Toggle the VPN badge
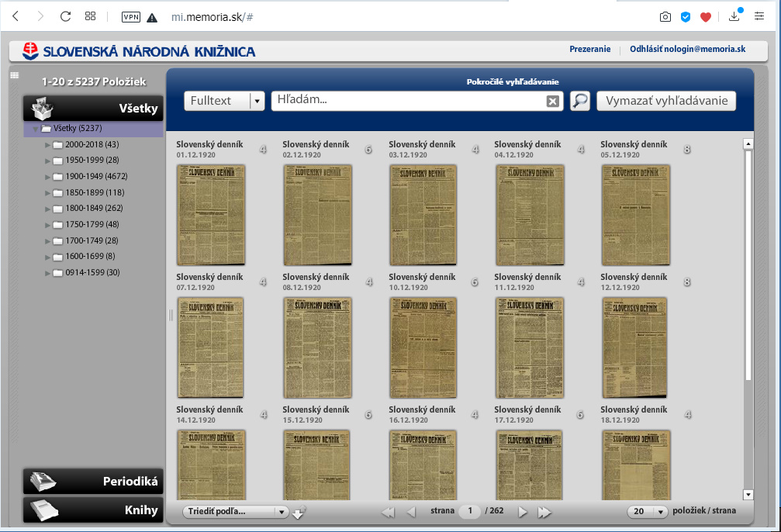Screen dimensions: 781x532 [131, 17]
